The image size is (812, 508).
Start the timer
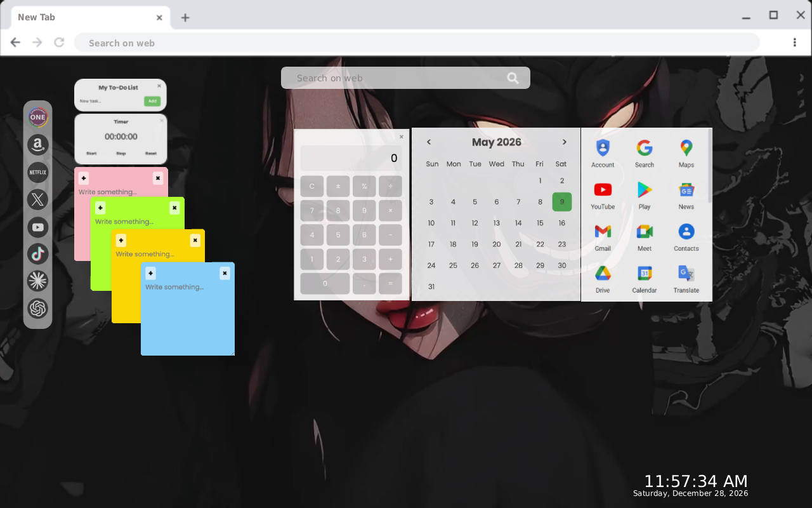(91, 154)
